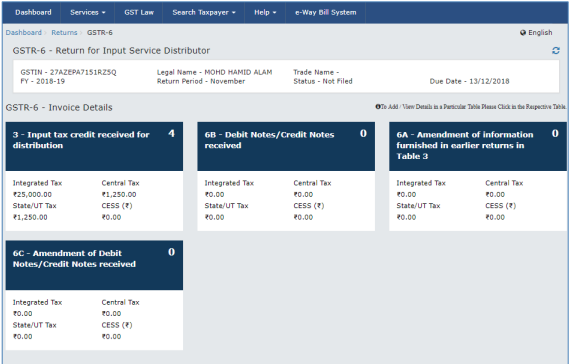Click Status Not Filed text
This screenshot has height=364, width=571.
323,81
